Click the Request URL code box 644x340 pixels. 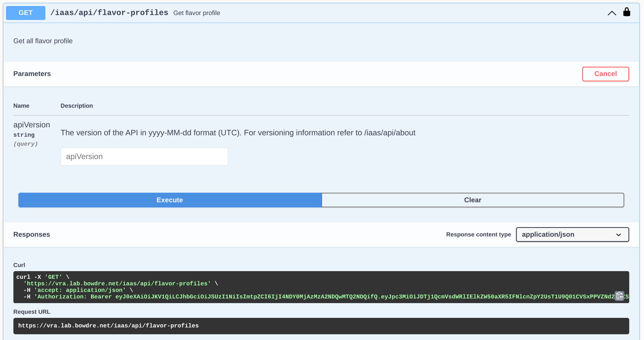click(x=321, y=326)
